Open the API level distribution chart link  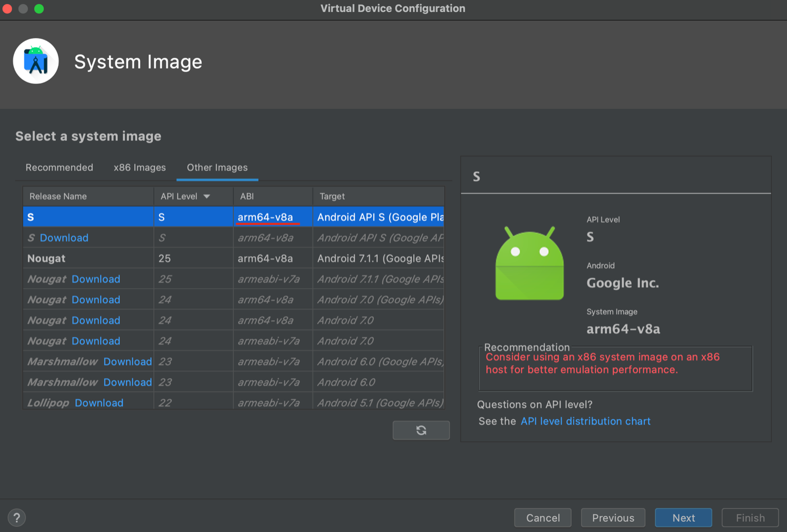pos(585,421)
